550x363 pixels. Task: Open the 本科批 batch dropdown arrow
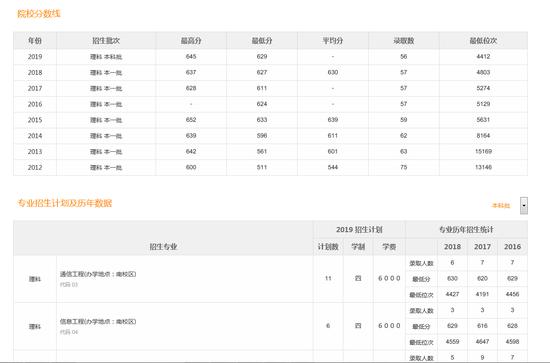(x=524, y=206)
